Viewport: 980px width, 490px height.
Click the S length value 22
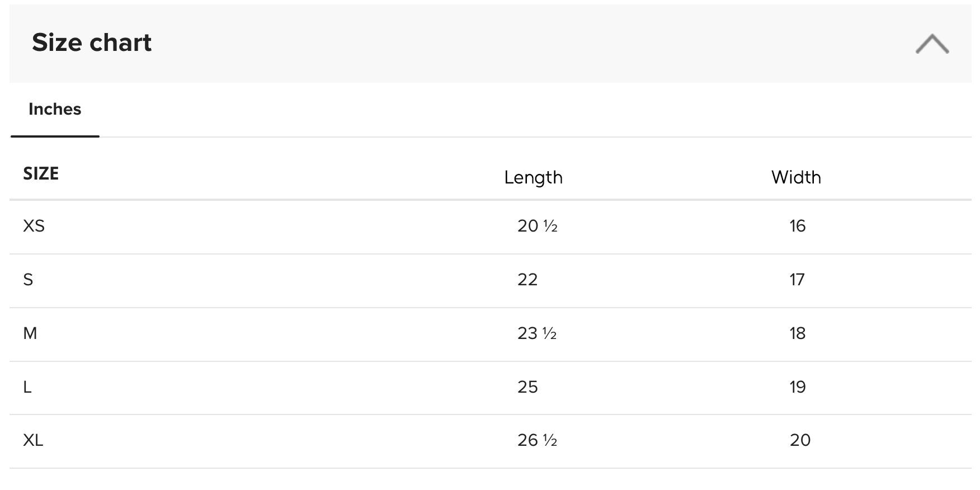pos(527,280)
